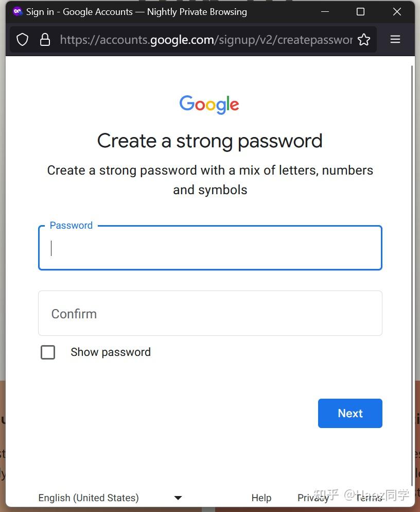Maximize the Nightly browser window
This screenshot has height=512, width=420.
point(360,11)
